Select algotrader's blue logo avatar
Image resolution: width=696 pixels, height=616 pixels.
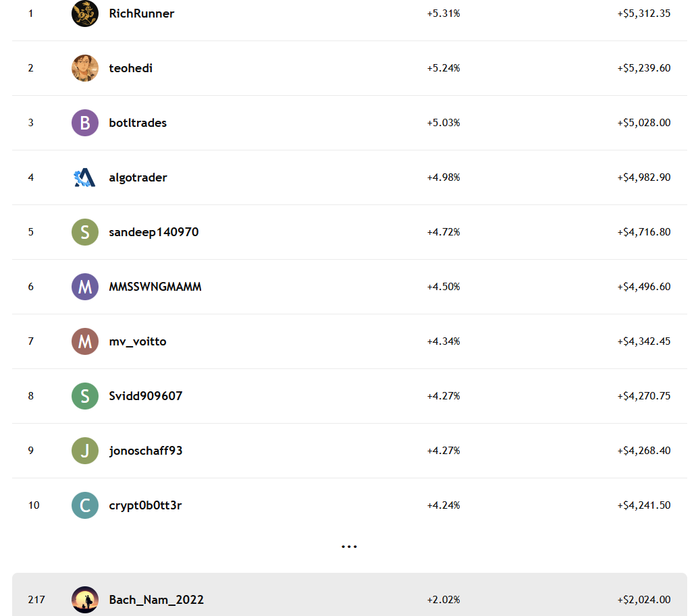click(85, 177)
